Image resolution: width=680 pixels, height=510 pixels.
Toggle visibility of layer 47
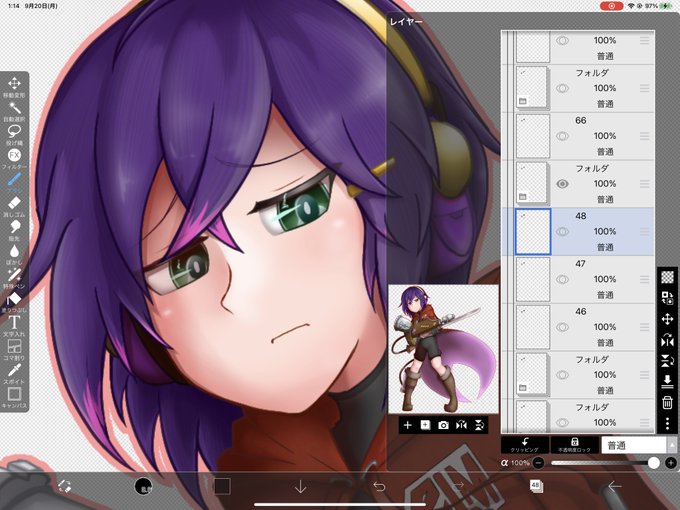pos(562,279)
